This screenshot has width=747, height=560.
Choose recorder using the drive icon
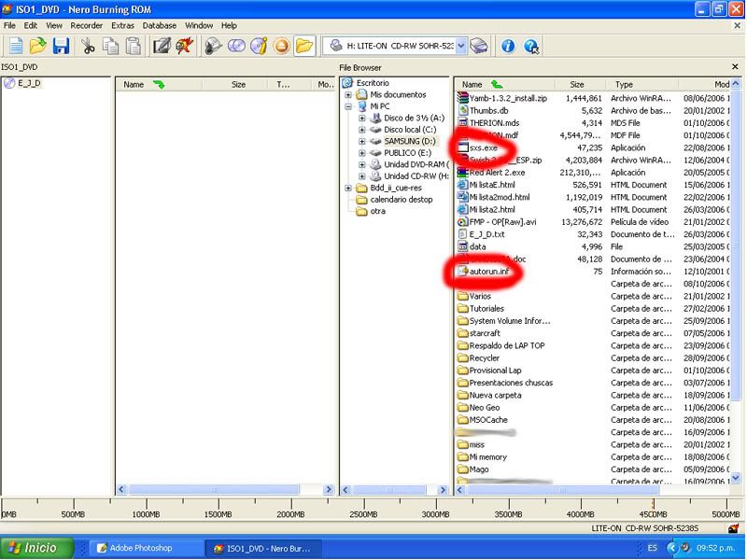point(479,46)
